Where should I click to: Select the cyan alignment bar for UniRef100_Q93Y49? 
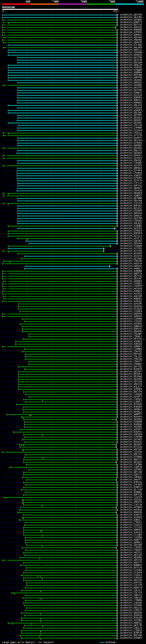click(x=60, y=15)
